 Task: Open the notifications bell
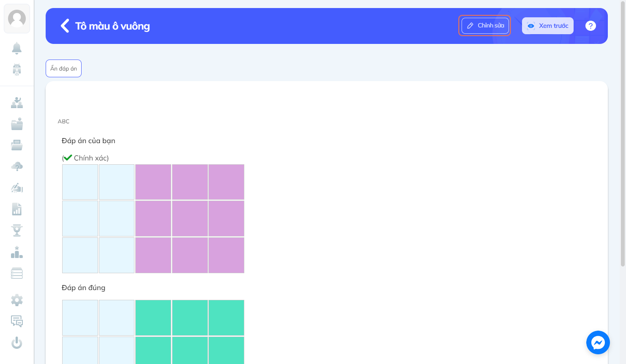17,48
